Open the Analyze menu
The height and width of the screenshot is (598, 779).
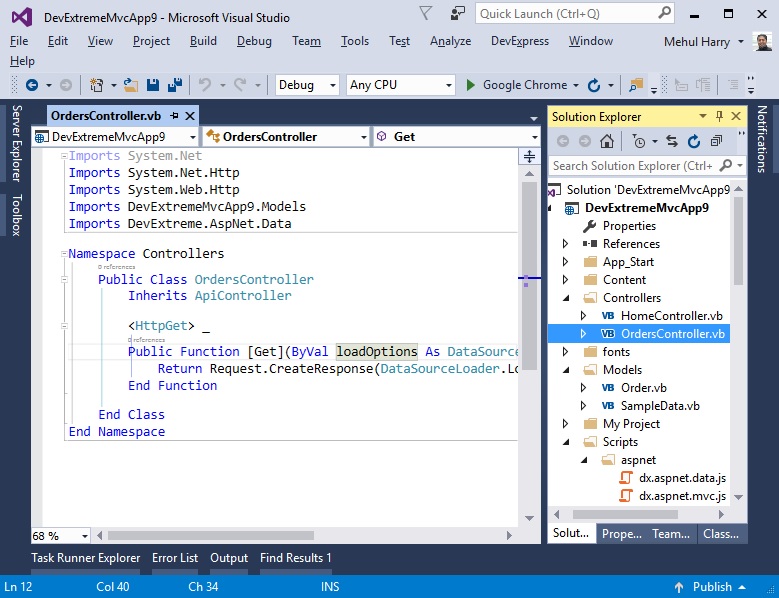(451, 41)
